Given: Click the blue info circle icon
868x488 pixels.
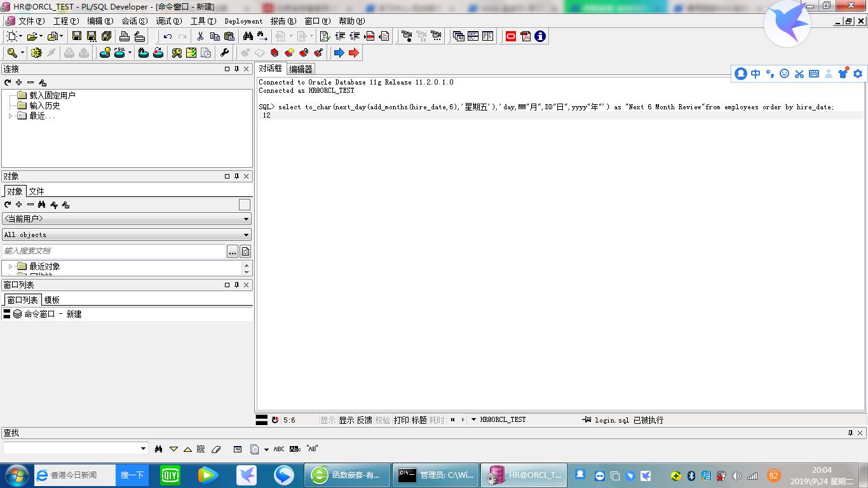Looking at the screenshot, I should point(540,36).
